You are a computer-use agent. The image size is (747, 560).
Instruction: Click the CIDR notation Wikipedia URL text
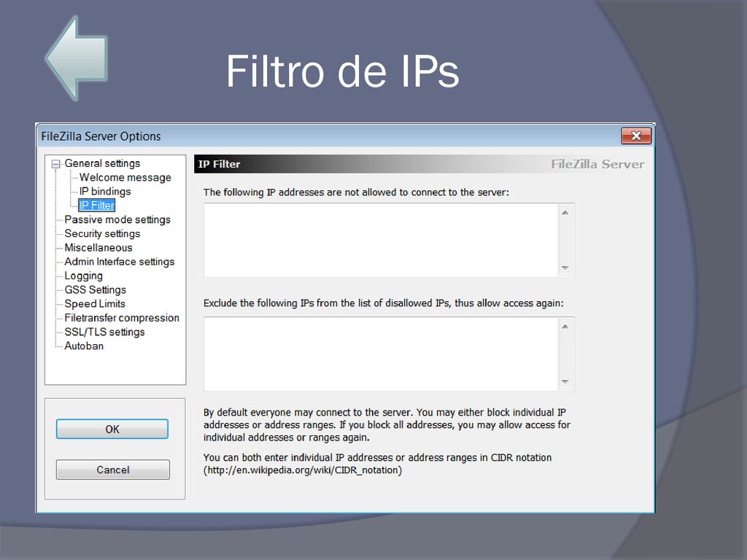(x=303, y=470)
